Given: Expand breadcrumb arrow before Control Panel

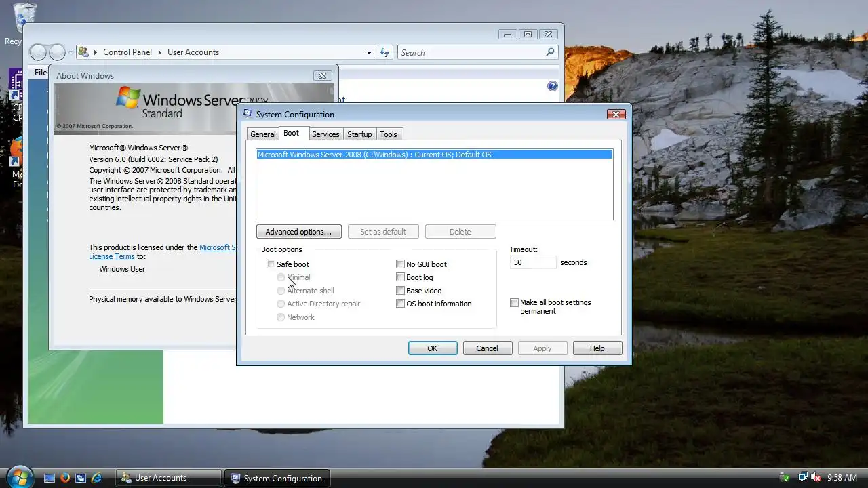Looking at the screenshot, I should point(96,52).
